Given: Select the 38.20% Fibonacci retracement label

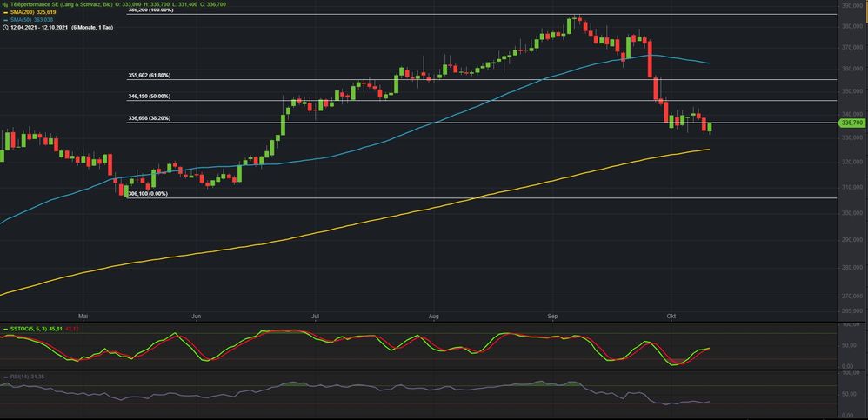Looking at the screenshot, I should coord(149,118).
